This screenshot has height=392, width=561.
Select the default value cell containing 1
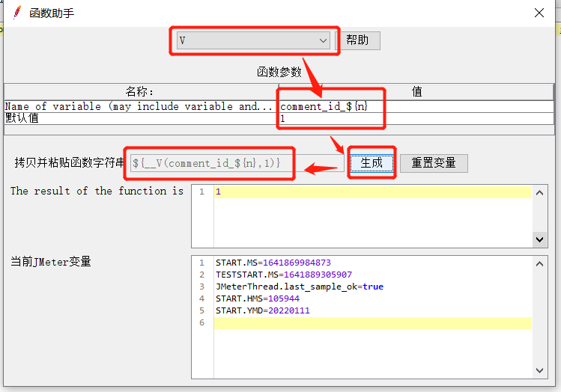click(x=416, y=118)
